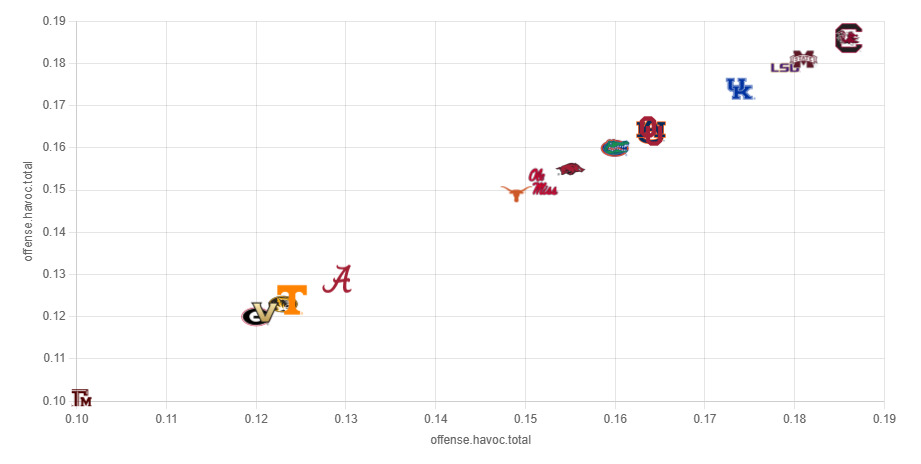Select the Alabama script A logo

[x=338, y=279]
